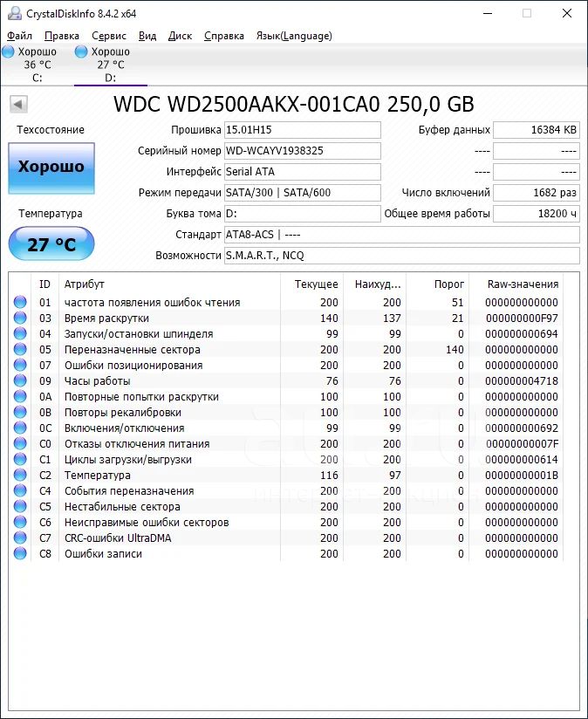588x719 pixels.
Task: Click the Стандарт field ATA8-ACS
Action: (402, 235)
